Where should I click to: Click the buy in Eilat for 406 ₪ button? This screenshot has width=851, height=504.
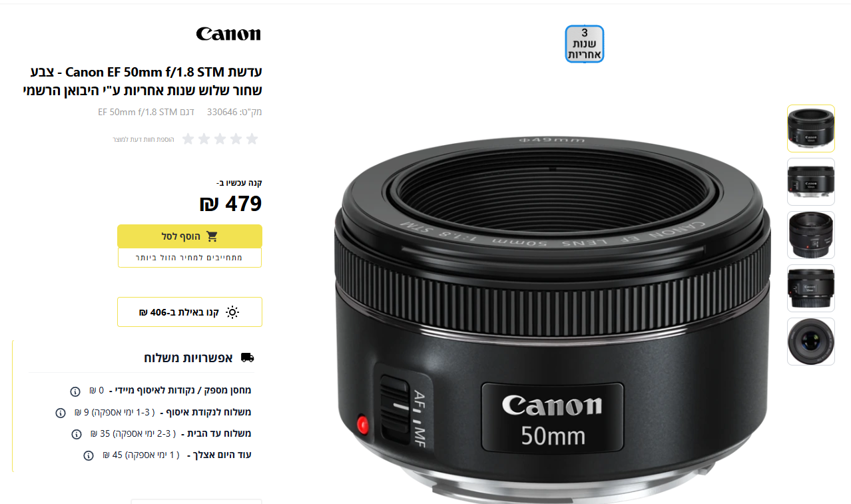tap(190, 312)
